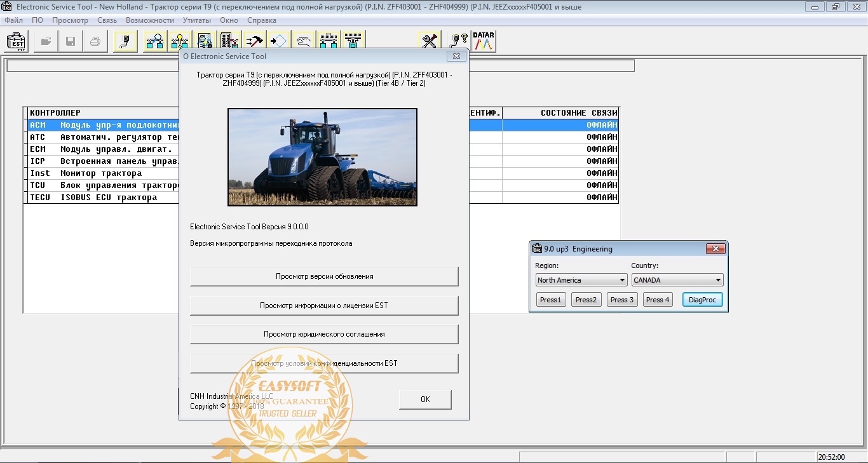Click the binary transfer between controllers icon
Screen dimensions: 868x463
coord(329,41)
